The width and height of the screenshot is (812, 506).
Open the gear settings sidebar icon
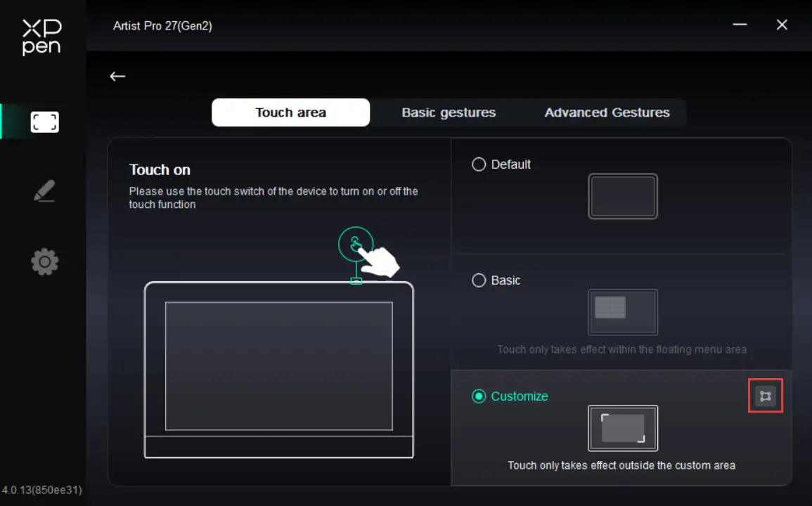click(44, 262)
